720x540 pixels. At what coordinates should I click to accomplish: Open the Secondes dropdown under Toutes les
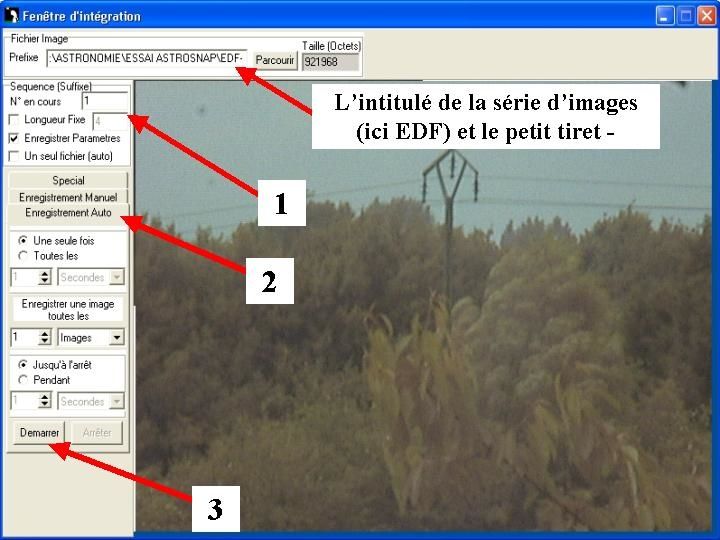[x=117, y=277]
